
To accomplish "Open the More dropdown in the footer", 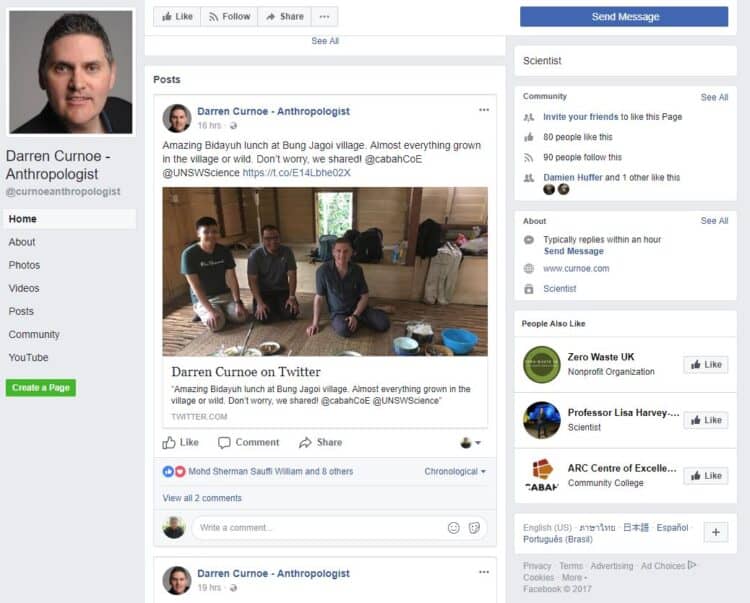I will click(573, 578).
